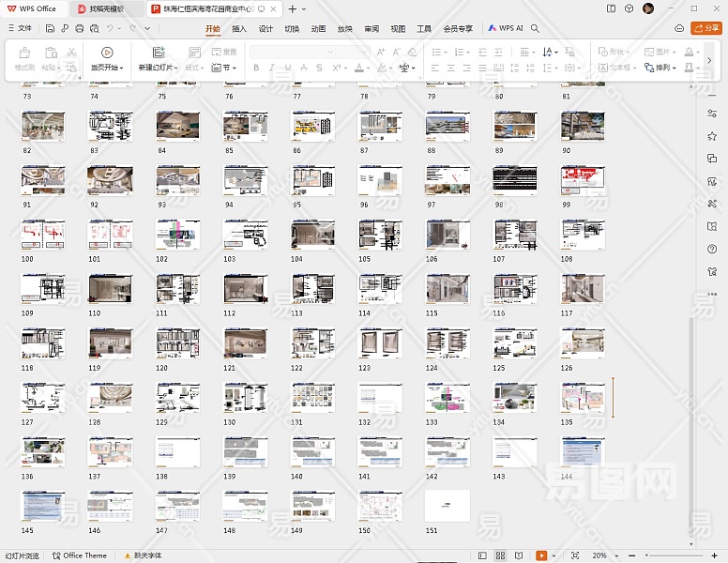Click the search magnifier icon in ribbon tabs

point(536,28)
